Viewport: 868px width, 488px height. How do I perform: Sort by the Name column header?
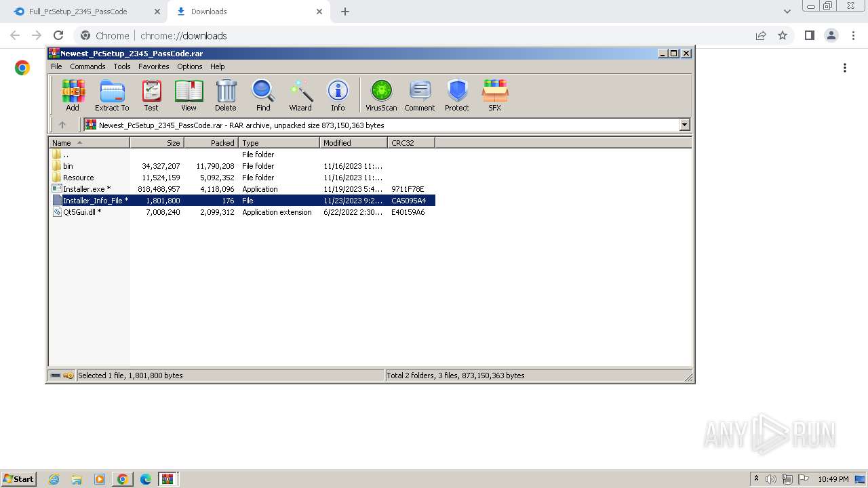point(89,143)
